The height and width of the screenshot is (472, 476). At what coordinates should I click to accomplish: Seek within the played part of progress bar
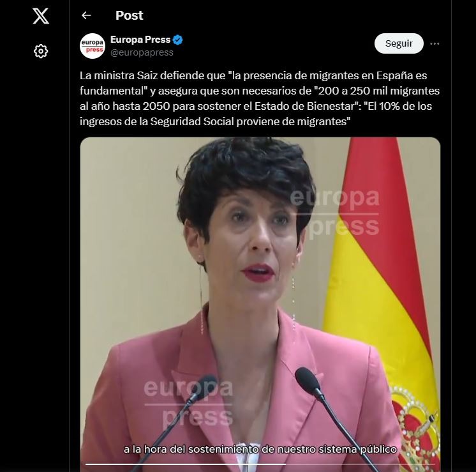pos(185,464)
